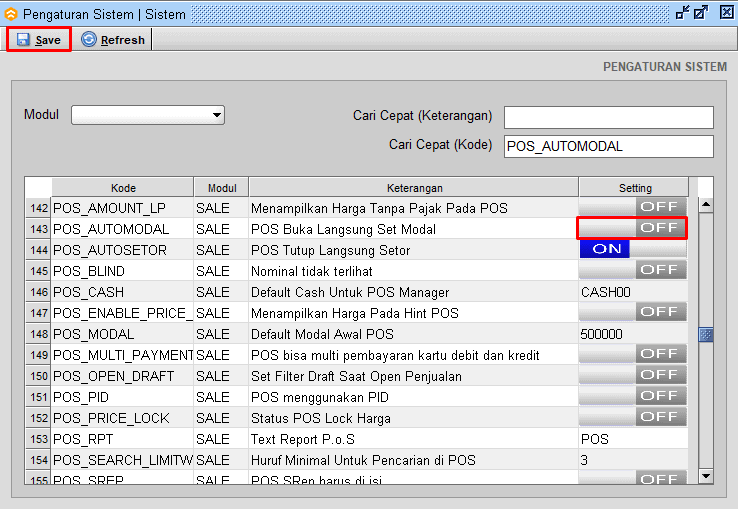The width and height of the screenshot is (738, 509).
Task: Click the Refresh button label
Action: (x=123, y=40)
